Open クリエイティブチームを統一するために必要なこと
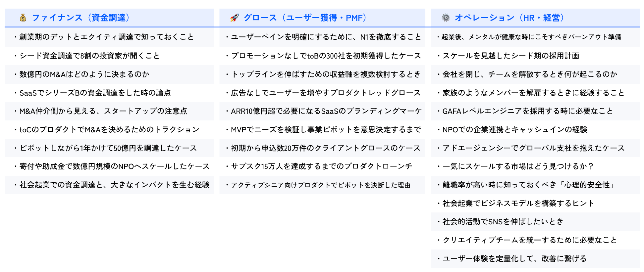The image size is (644, 272). click(x=535, y=240)
